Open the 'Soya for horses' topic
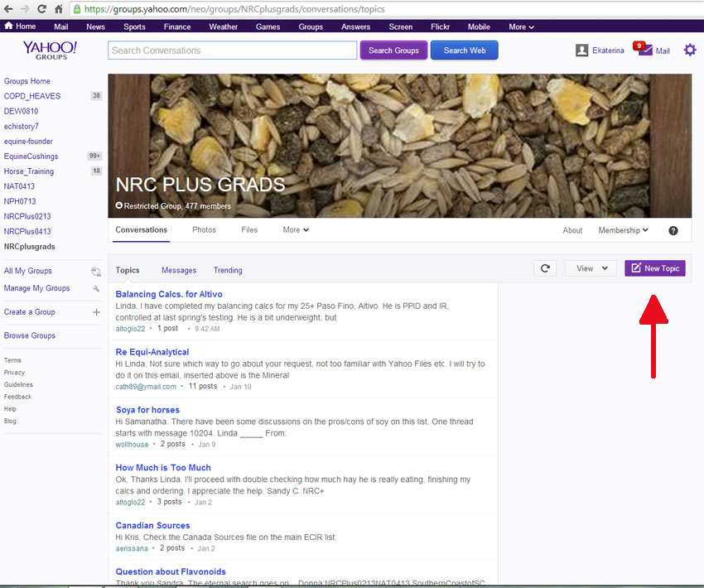Image resolution: width=704 pixels, height=588 pixels. point(147,410)
